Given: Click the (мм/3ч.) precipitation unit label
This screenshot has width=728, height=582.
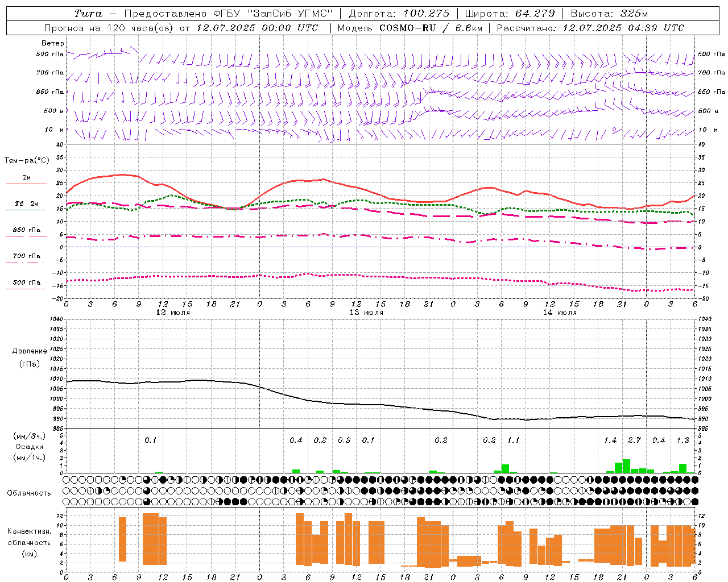Looking at the screenshot, I should (x=30, y=436).
